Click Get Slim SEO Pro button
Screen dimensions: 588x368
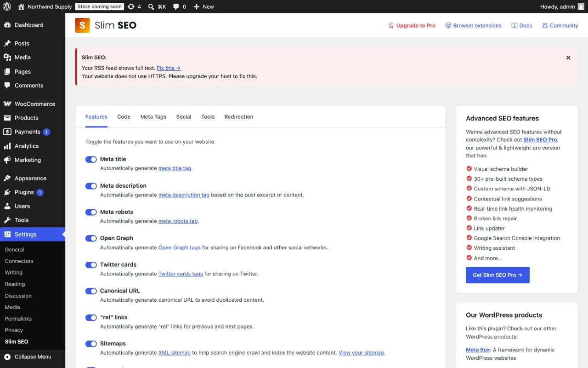[x=498, y=275]
